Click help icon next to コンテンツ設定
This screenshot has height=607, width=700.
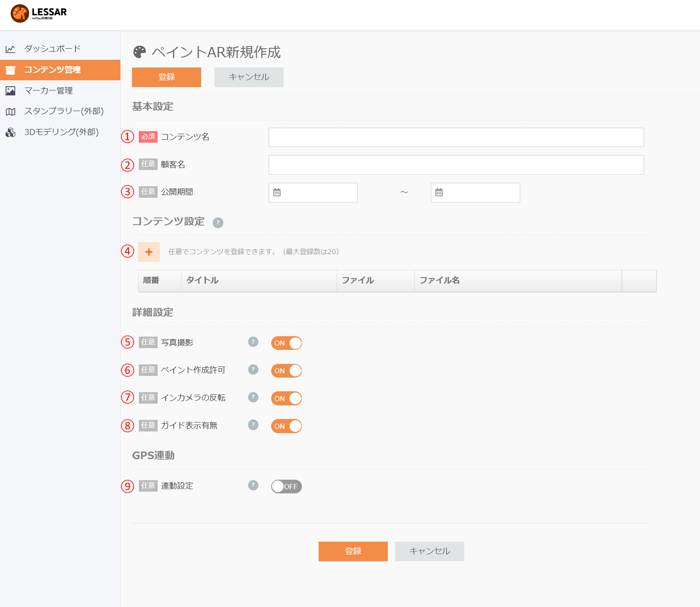(218, 223)
